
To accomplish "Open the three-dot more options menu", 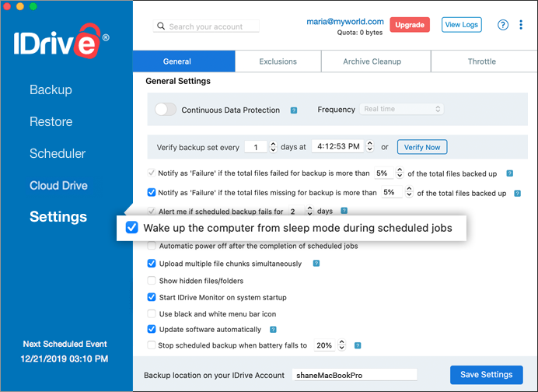I will pyautogui.click(x=521, y=25).
